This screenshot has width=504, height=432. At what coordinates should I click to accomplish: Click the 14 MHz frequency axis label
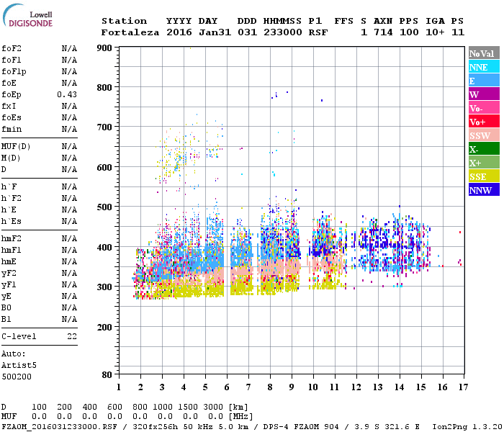point(399,387)
